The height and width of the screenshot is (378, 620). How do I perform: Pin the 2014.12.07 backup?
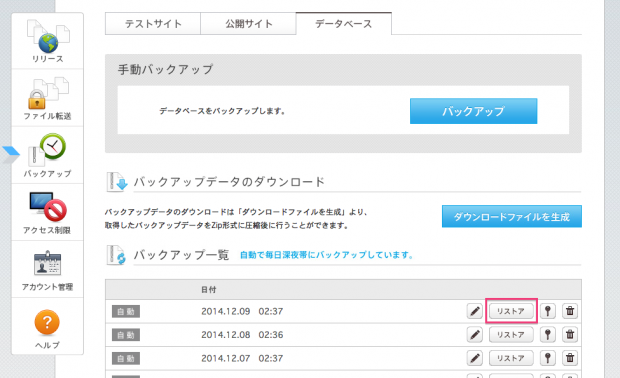click(x=548, y=358)
